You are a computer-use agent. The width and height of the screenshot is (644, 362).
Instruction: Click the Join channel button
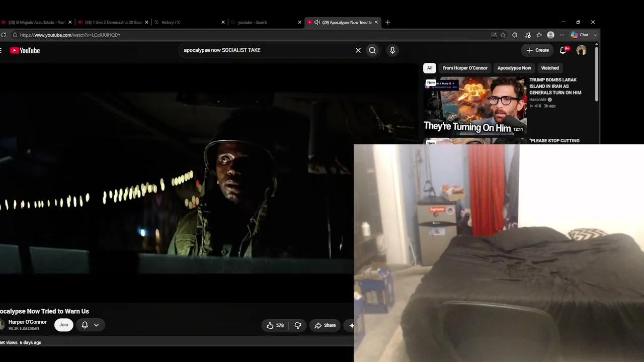(64, 325)
